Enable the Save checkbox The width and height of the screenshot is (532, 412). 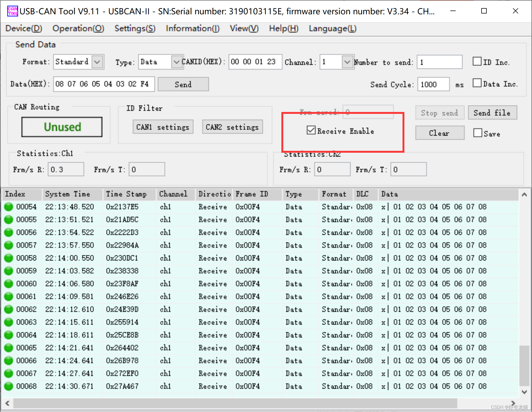[x=478, y=133]
